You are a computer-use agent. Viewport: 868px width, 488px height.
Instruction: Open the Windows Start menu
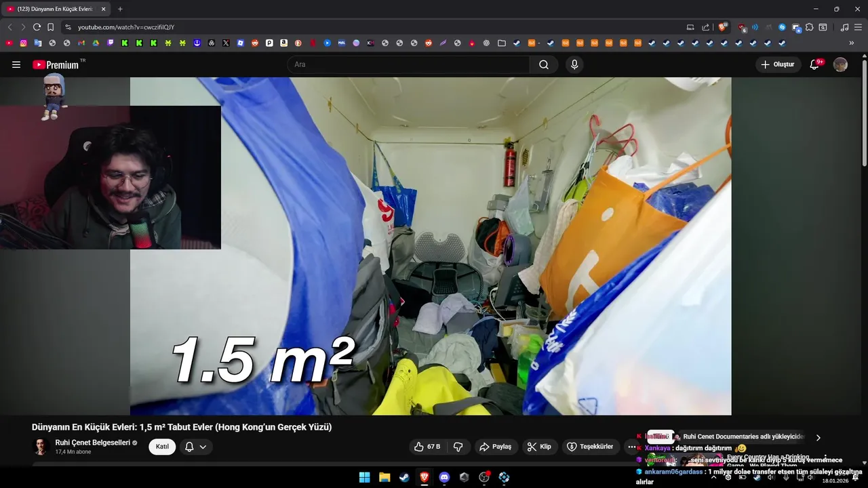pos(365,477)
